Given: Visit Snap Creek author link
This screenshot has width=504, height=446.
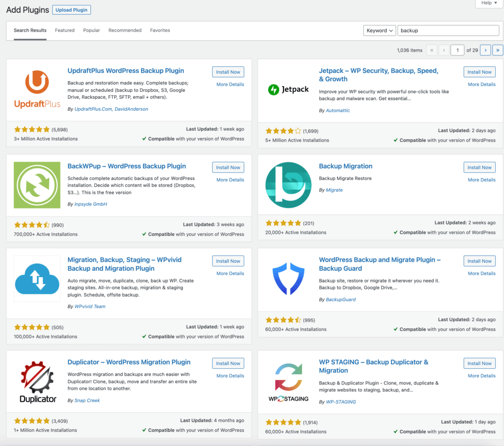Looking at the screenshot, I should tap(87, 400).
